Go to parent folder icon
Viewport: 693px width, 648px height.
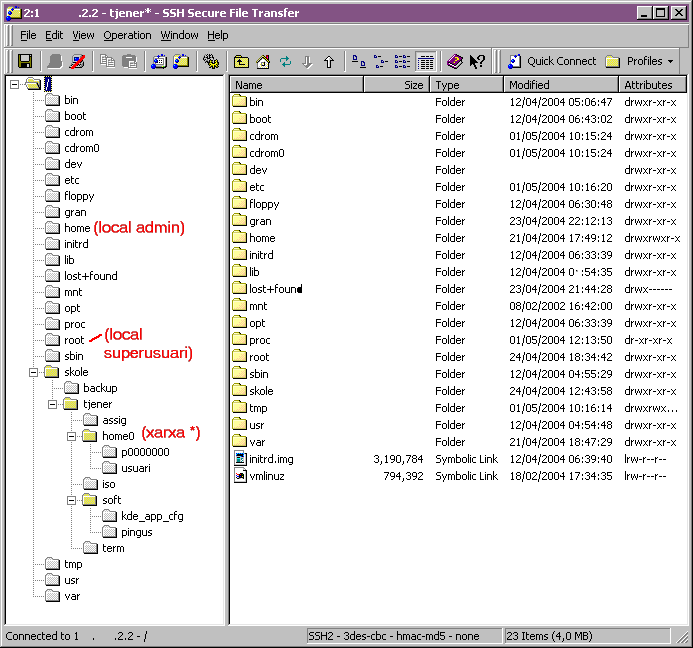click(241, 61)
